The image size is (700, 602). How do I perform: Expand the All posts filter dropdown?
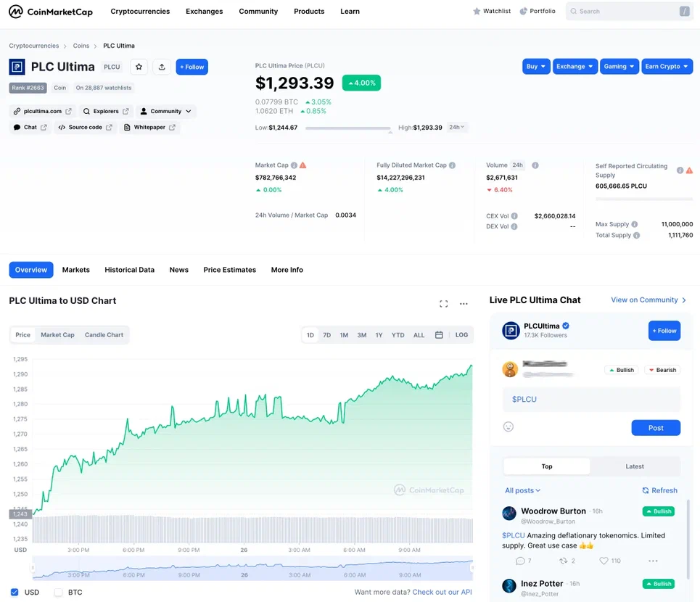click(x=523, y=490)
